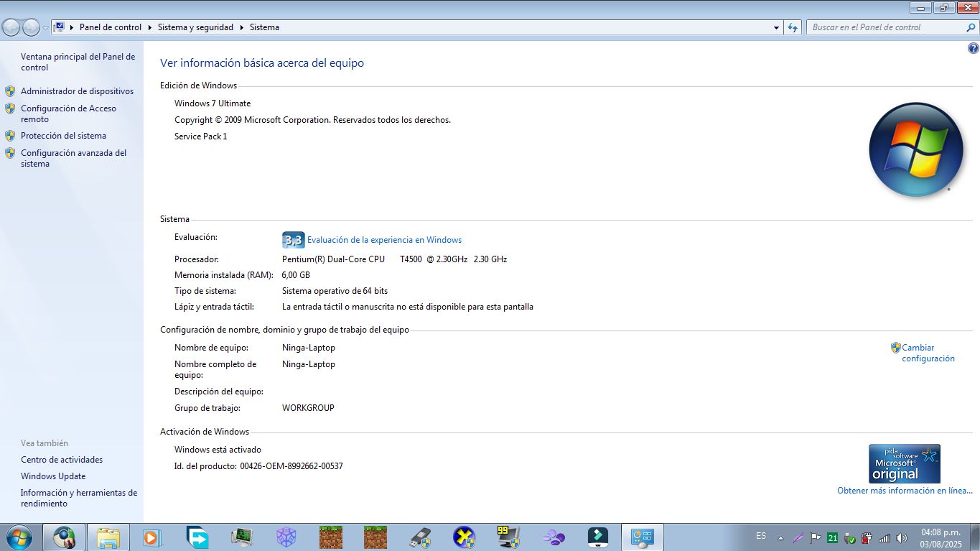This screenshot has width=980, height=551.
Task: Show hidden tray icons arrow
Action: (780, 537)
